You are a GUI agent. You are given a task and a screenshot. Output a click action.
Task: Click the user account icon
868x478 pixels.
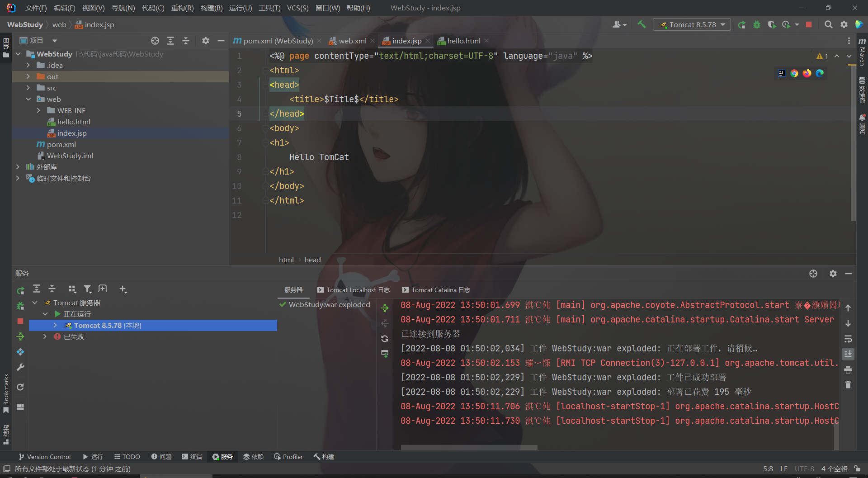(619, 24)
